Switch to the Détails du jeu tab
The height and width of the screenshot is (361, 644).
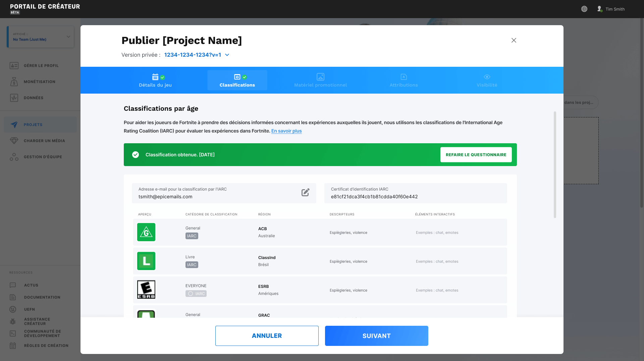[155, 80]
